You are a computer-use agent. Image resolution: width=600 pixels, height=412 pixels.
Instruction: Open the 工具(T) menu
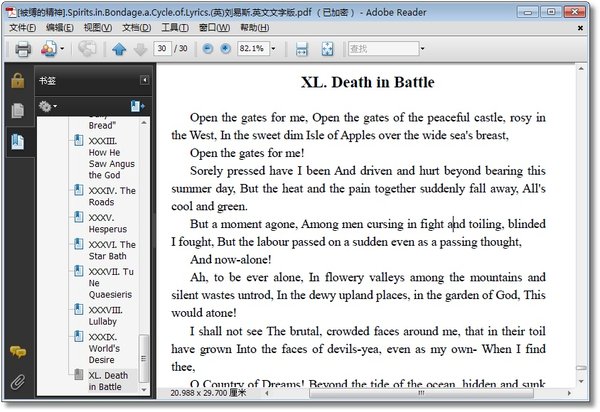tap(175, 28)
